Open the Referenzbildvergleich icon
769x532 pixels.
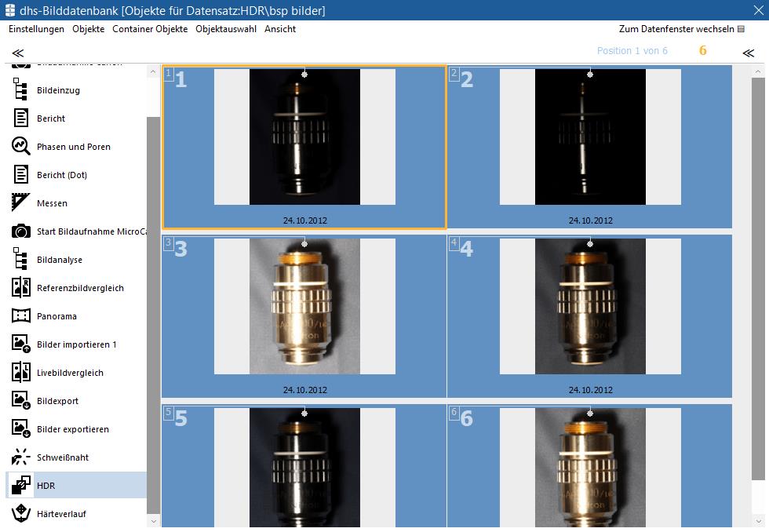coord(21,288)
